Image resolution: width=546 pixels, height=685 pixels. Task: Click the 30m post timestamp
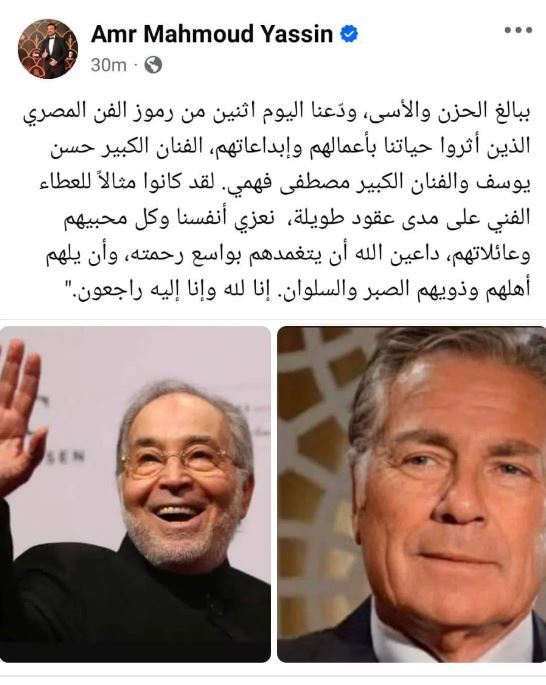[108, 65]
